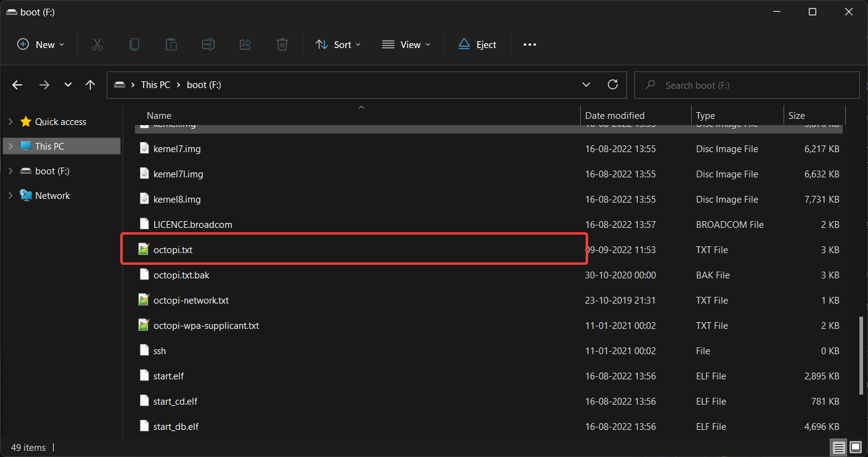Click into the Search boot (F:) field
This screenshot has width=868, height=457.
coord(747,85)
